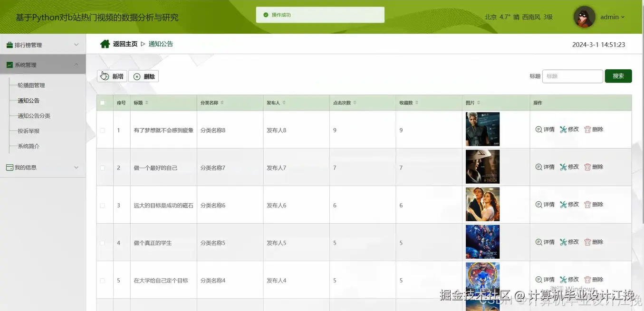Click title 做一个最好的自己
644x311 pixels.
click(x=155, y=168)
